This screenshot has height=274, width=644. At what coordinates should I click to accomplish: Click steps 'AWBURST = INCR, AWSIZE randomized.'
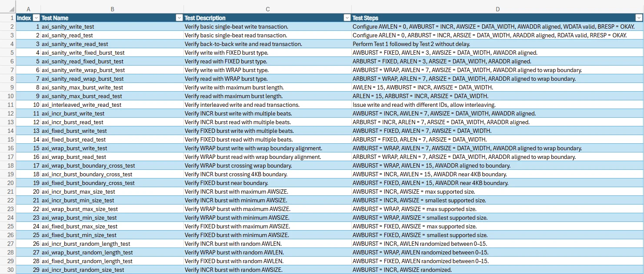pyautogui.click(x=402, y=270)
